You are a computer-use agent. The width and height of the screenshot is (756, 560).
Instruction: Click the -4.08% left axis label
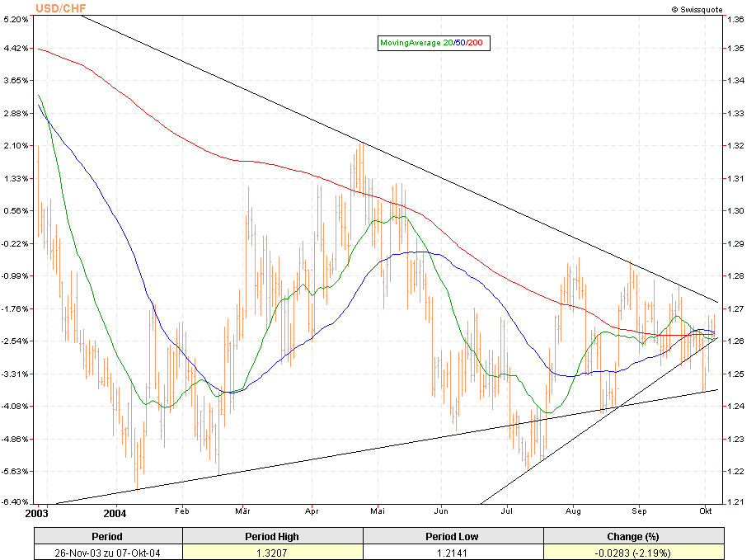coord(15,406)
